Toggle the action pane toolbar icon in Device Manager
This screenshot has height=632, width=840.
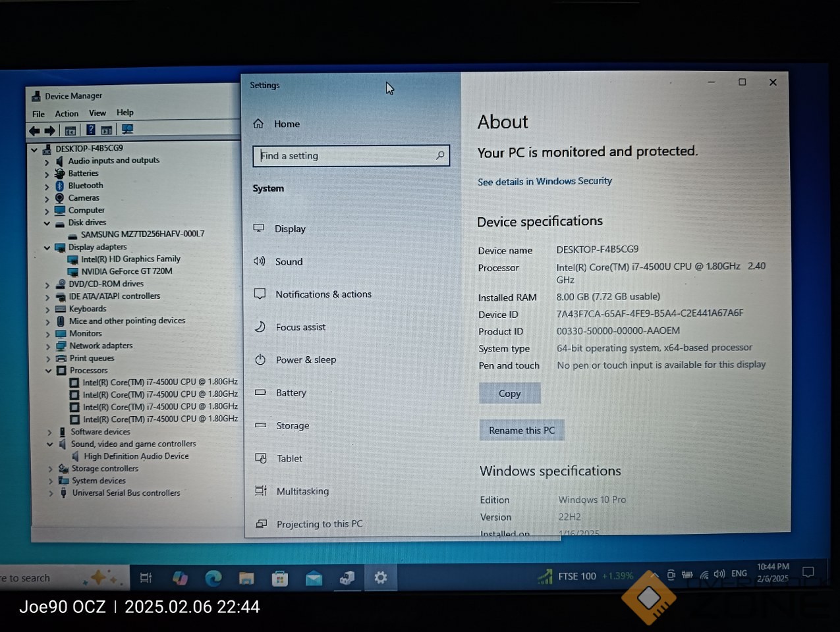click(x=106, y=130)
